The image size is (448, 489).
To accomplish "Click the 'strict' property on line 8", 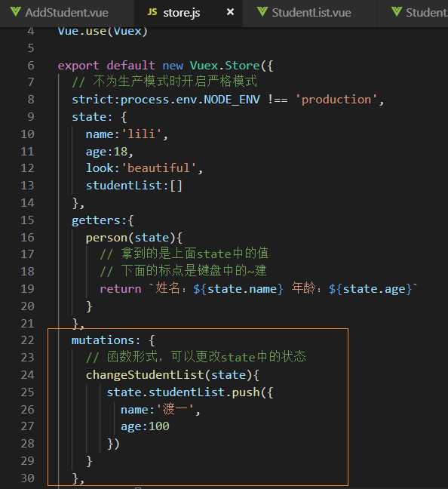I will [x=93, y=100].
